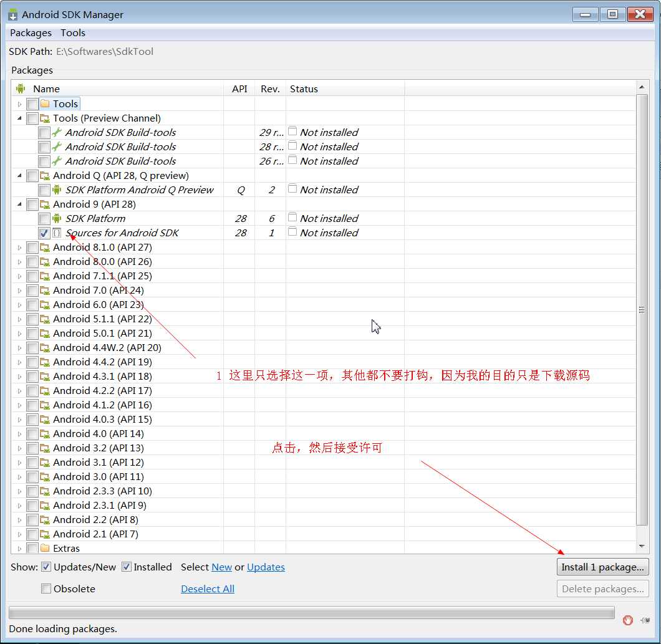
Task: Click the Android 4.2.2 (API 17) folder icon
Action: [x=45, y=391]
